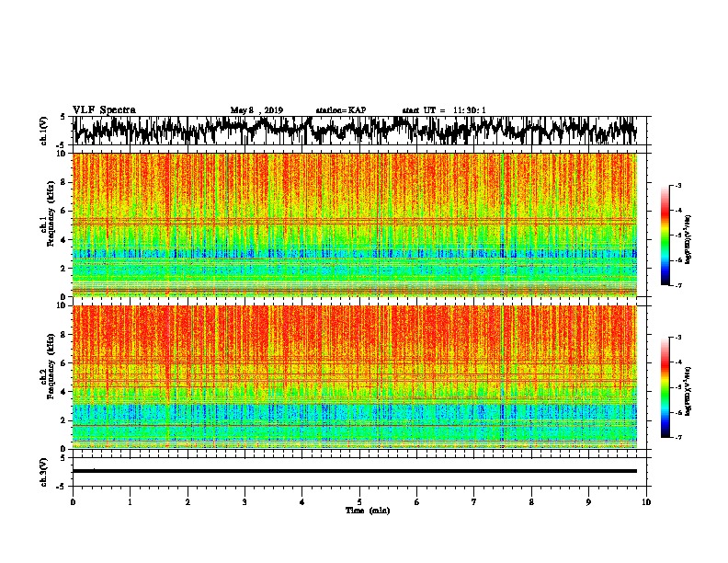The image size is (728, 563).
Task: Click time axis tick label '0'
Action: 73,501
